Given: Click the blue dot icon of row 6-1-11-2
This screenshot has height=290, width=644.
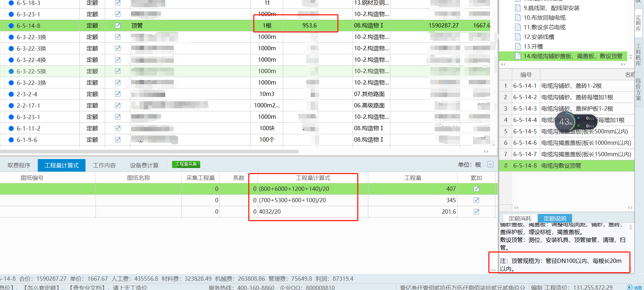Looking at the screenshot, I should (x=11, y=128).
